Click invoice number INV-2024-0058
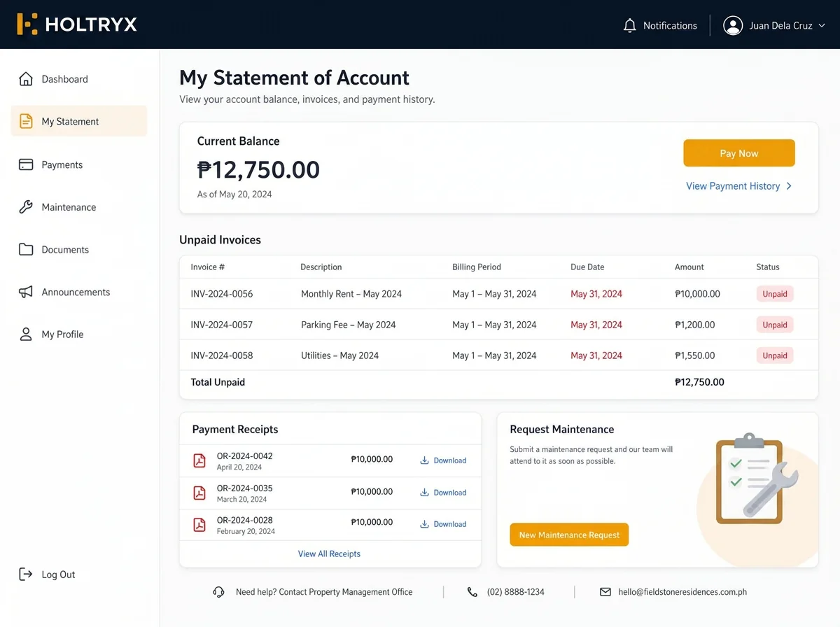The width and height of the screenshot is (840, 627). click(x=222, y=355)
